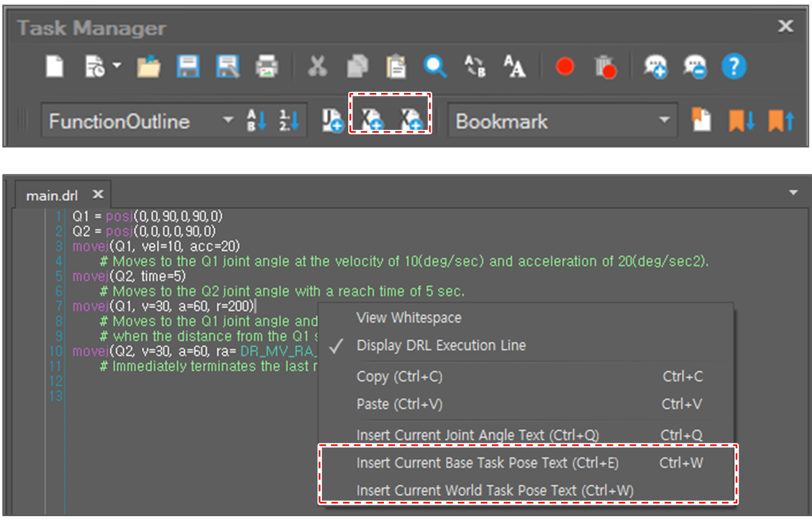Click the Print icon
This screenshot has width=812, height=520.
tap(267, 67)
